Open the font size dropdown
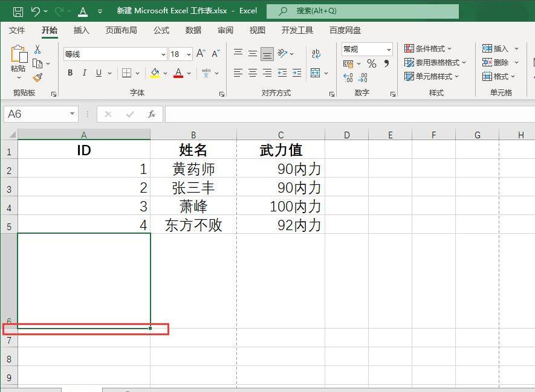 click(189, 54)
